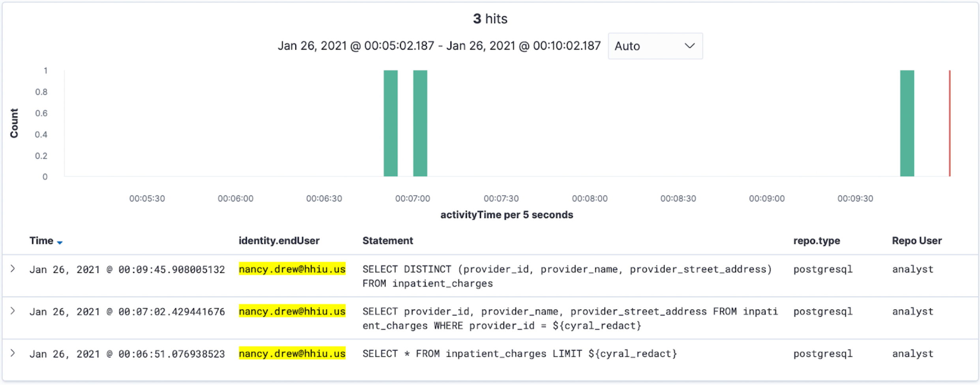Expand the 00:07:02 log row
The image size is (980, 387).
click(13, 311)
